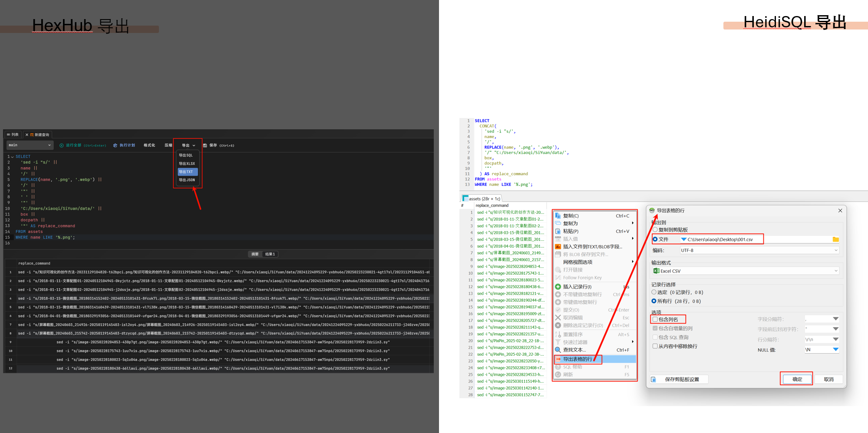The image size is (868, 433).
Task: Select the 复制到剪贴板 radio button
Action: 655,230
